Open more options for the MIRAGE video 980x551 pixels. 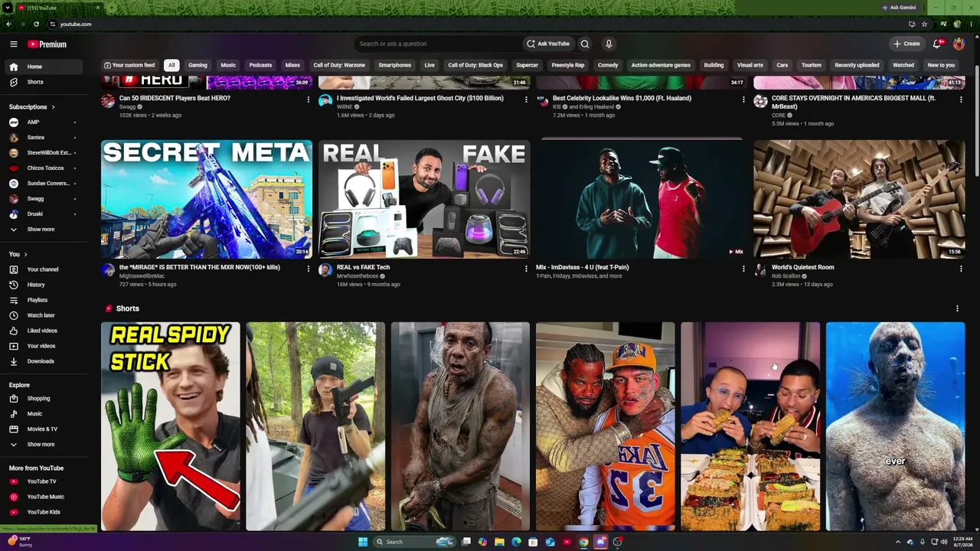(x=309, y=269)
